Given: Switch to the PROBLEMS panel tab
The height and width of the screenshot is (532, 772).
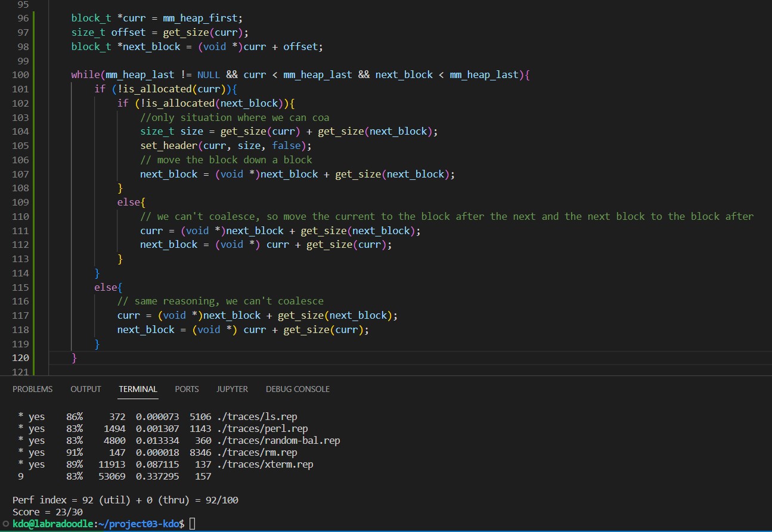Looking at the screenshot, I should coord(32,389).
